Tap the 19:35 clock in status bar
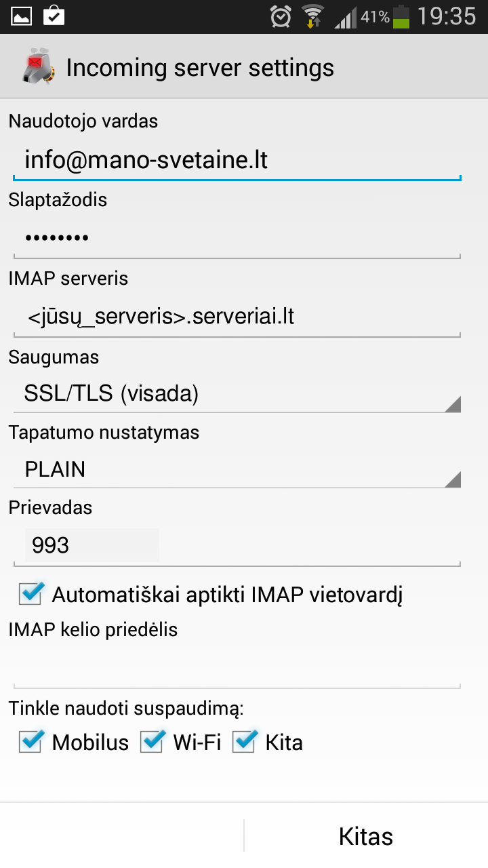Image resolution: width=488 pixels, height=868 pixels. tap(447, 16)
